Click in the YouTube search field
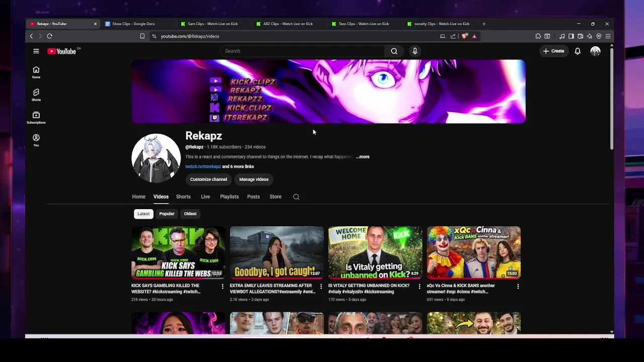Screen dimensions: 644x362 302,51
